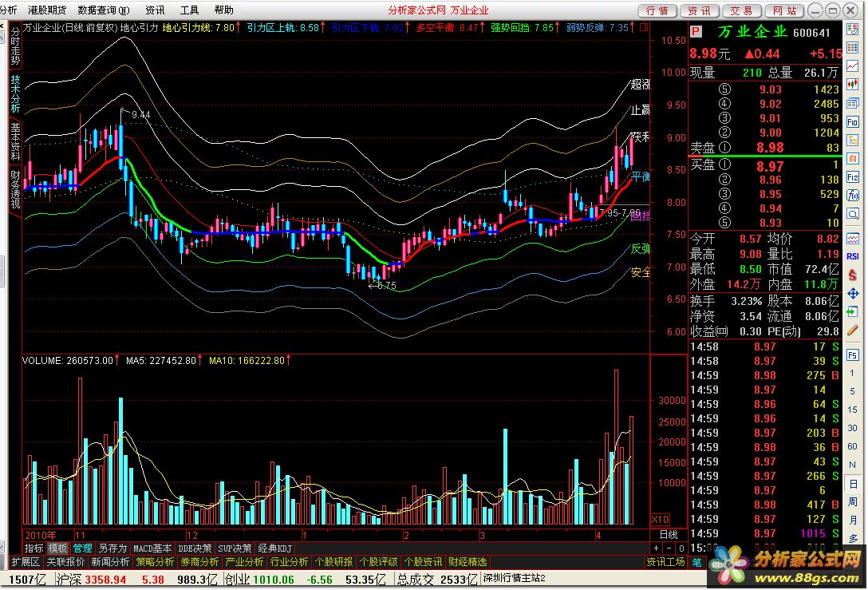This screenshot has width=868, height=590.
Task: Open the 资讯 menu in the menu bar
Action: [x=155, y=10]
